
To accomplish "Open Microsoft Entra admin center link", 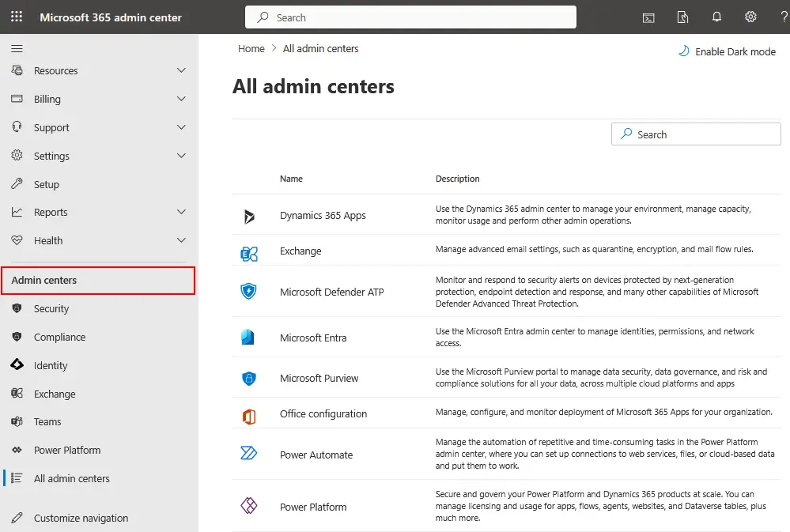I will point(313,338).
